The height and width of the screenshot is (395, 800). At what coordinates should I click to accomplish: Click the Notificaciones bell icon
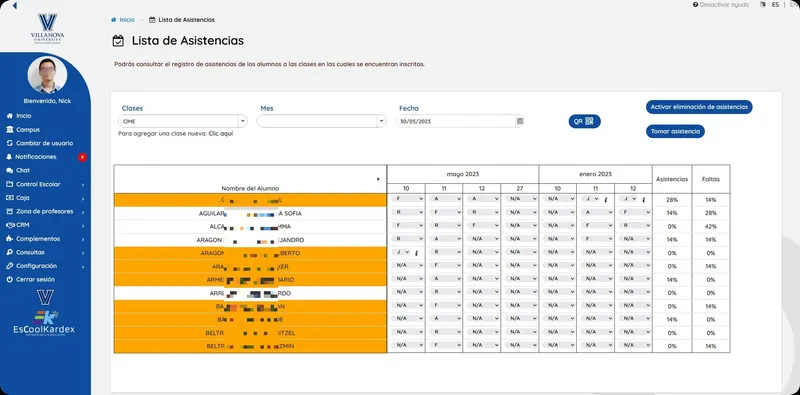click(9, 157)
